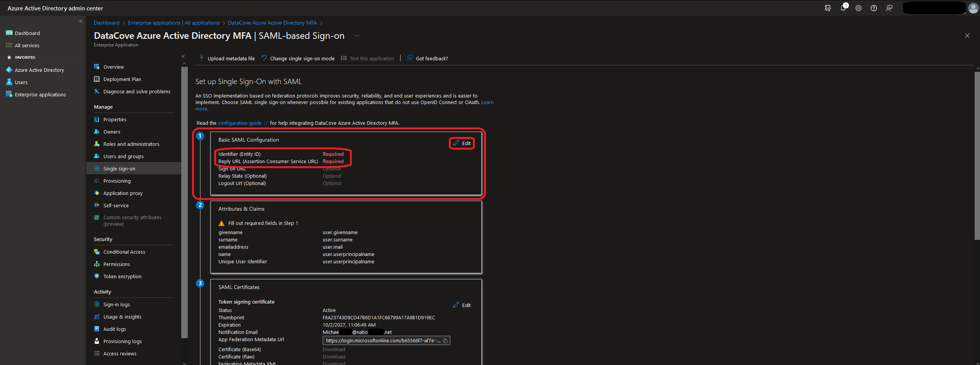This screenshot has height=365, width=980.
Task: Click the feedback icon in top bar
Action: coord(889,8)
